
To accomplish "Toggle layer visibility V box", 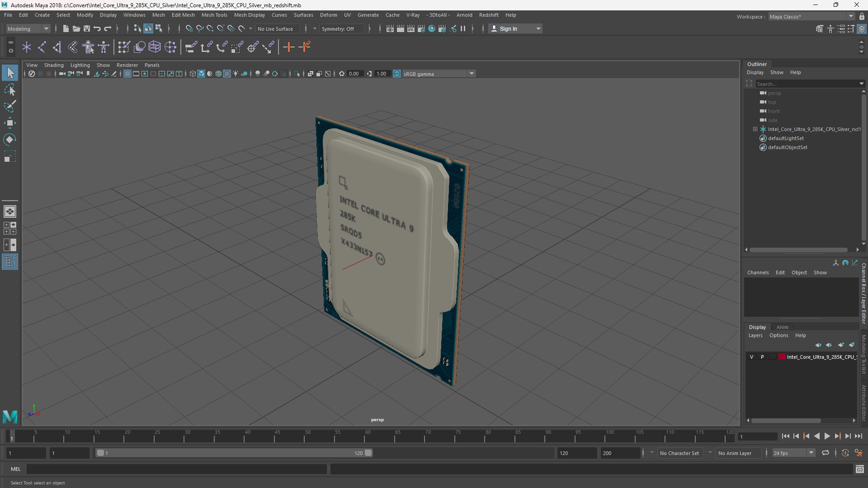I will click(x=752, y=357).
